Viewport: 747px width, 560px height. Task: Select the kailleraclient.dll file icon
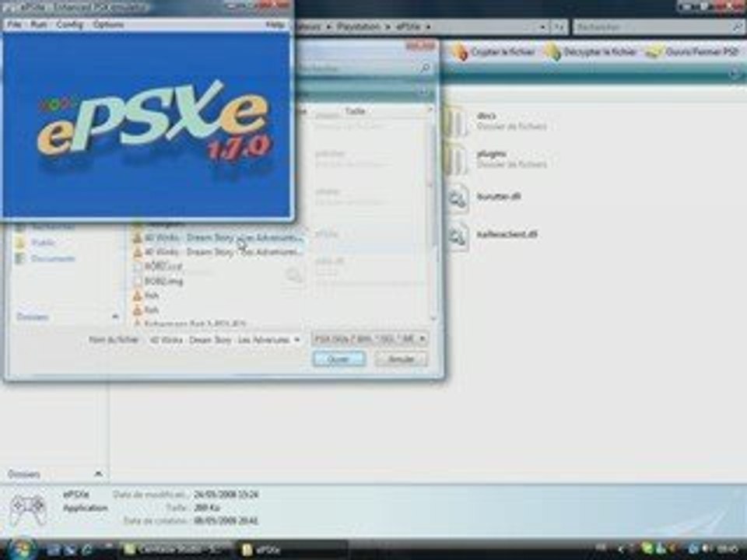click(458, 236)
